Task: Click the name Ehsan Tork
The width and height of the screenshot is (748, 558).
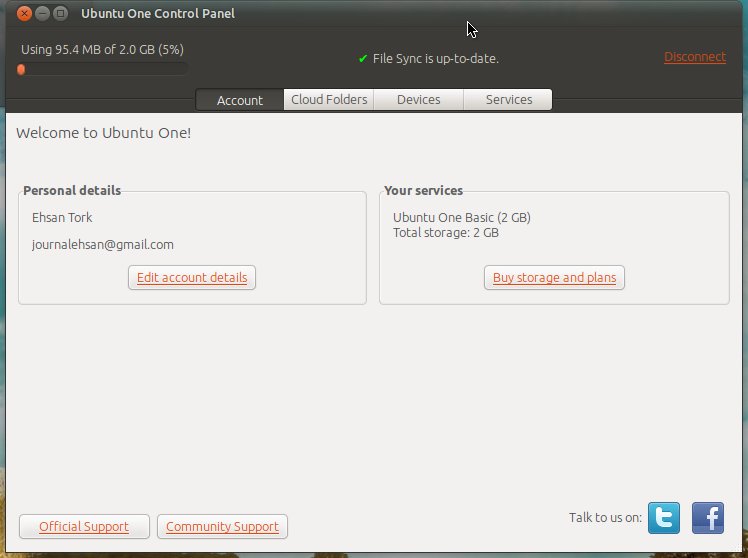Action: [x=62, y=217]
